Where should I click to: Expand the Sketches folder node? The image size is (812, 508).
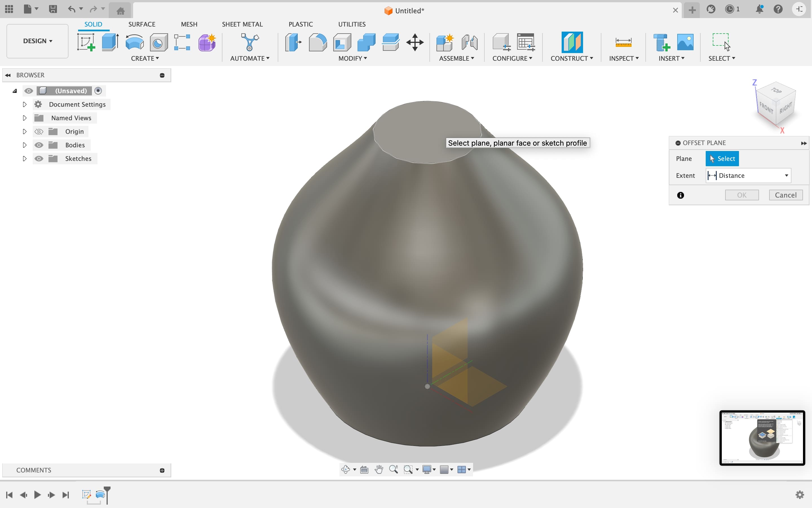[x=25, y=159]
